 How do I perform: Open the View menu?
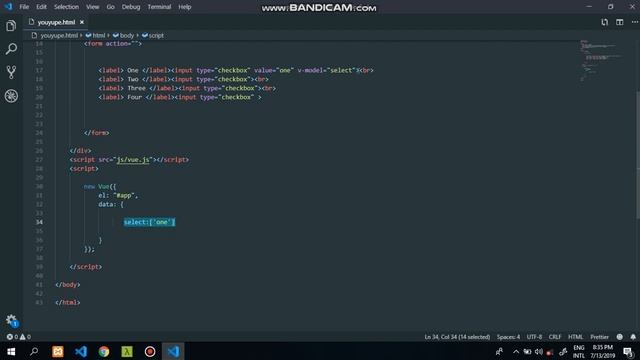coord(93,7)
